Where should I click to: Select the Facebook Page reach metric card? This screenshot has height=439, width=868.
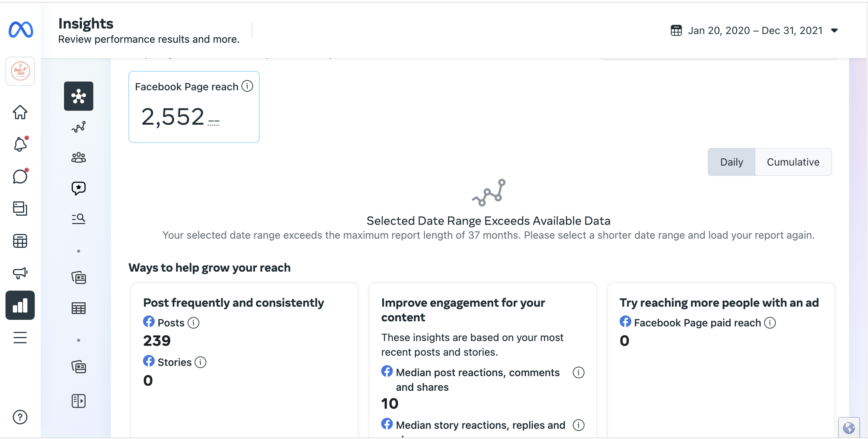(x=194, y=107)
